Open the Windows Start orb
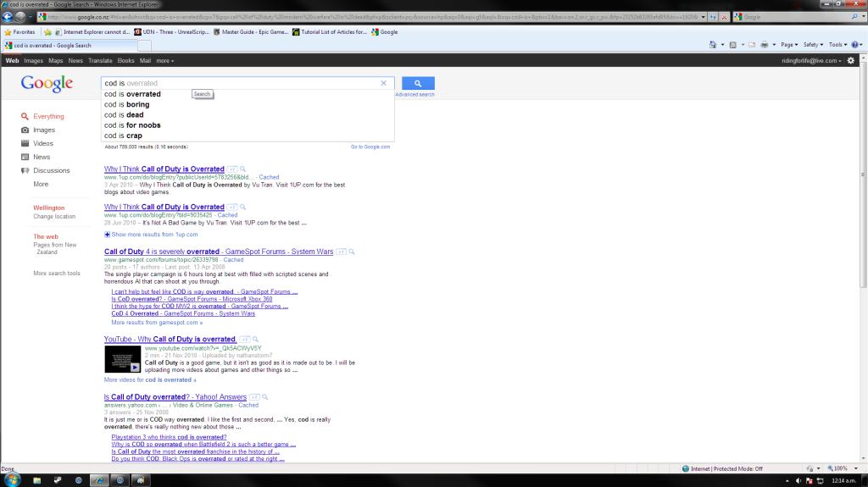Viewport: 868px width, 487px height. (12, 480)
